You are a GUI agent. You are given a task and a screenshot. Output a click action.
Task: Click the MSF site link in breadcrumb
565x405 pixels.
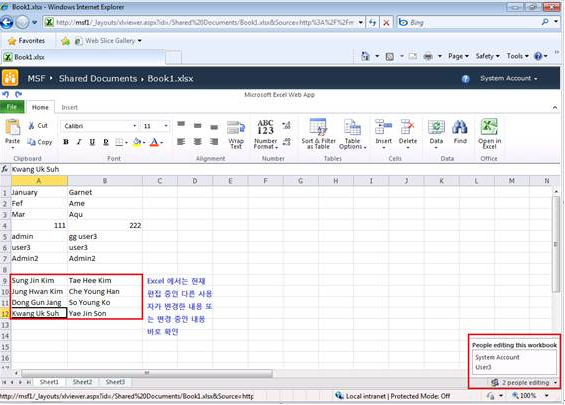[36, 79]
